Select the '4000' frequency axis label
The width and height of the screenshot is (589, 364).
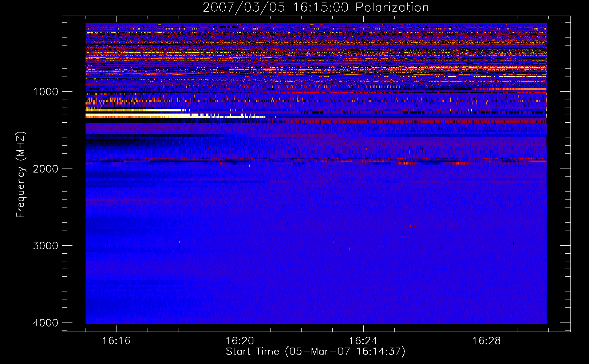coord(46,323)
